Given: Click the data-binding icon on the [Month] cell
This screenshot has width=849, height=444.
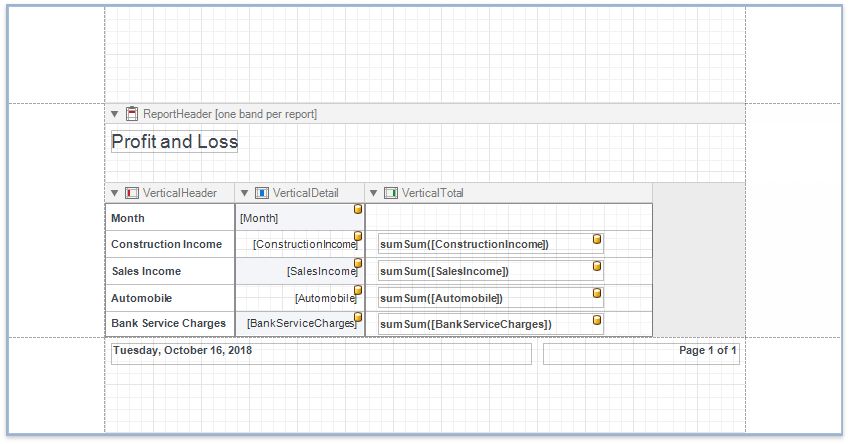Looking at the screenshot, I should click(x=358, y=210).
